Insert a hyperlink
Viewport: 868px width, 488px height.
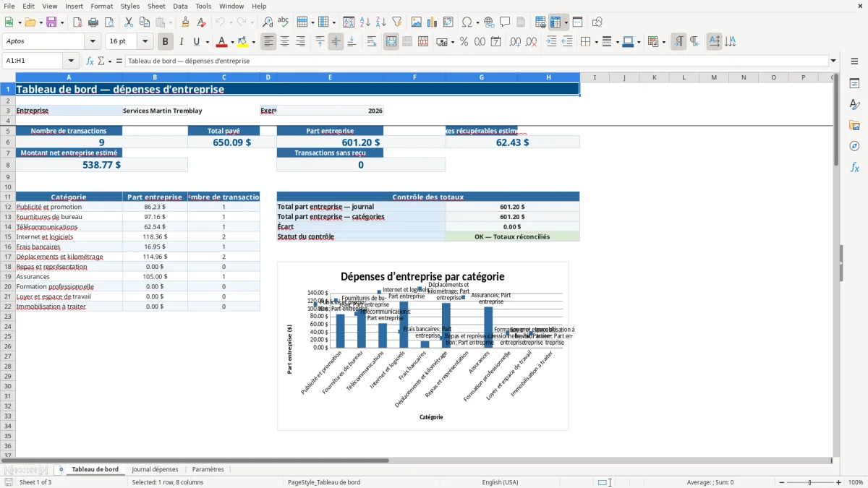point(489,22)
